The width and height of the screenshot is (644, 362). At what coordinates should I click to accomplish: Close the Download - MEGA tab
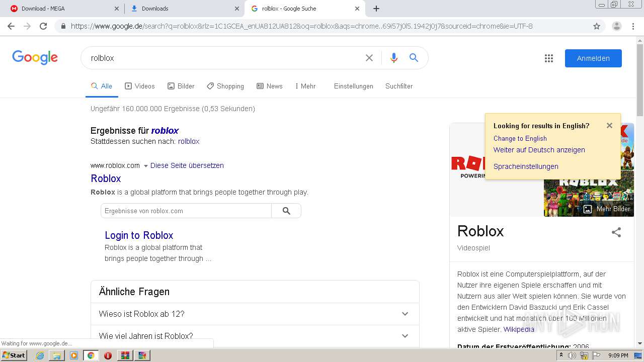[117, 9]
